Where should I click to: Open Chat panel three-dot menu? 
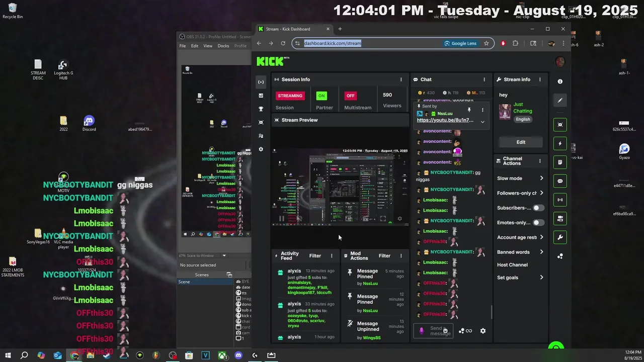point(484,79)
